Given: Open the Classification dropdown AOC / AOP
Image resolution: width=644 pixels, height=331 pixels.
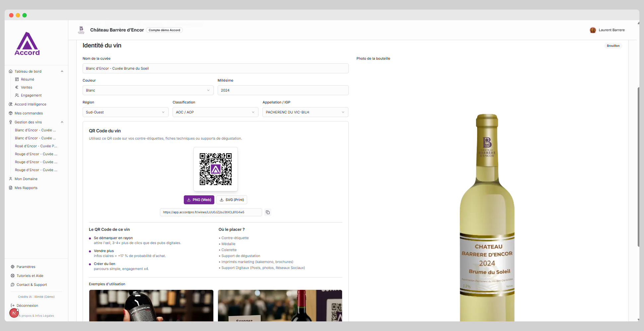Looking at the screenshot, I should click(x=215, y=112).
